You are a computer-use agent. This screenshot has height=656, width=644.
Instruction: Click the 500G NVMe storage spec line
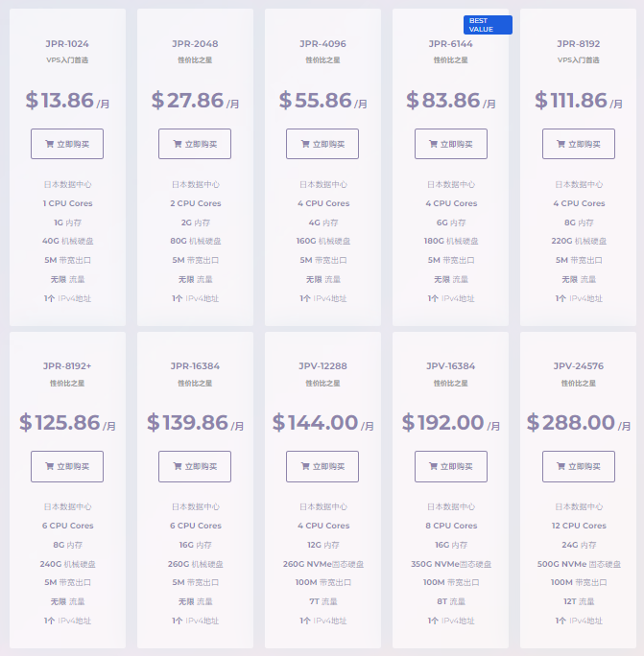click(x=579, y=564)
